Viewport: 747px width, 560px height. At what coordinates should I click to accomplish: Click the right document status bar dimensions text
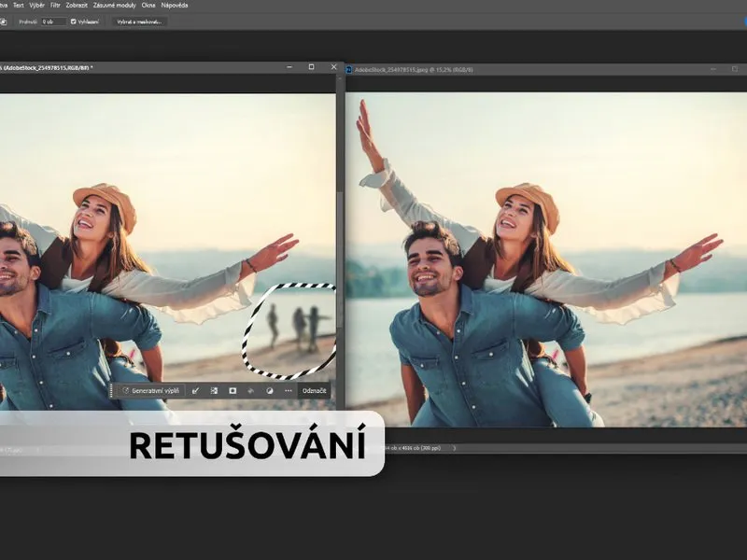[x=413, y=448]
